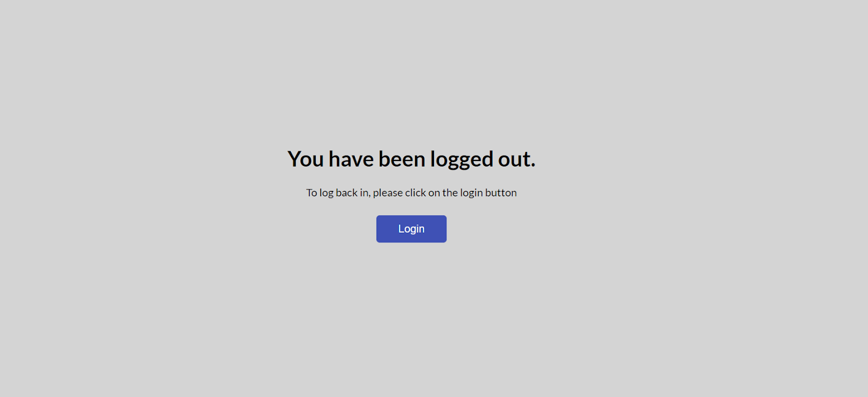Click 'please click' in the instruction sentence
Screen dimensions: 868x397
tap(399, 193)
